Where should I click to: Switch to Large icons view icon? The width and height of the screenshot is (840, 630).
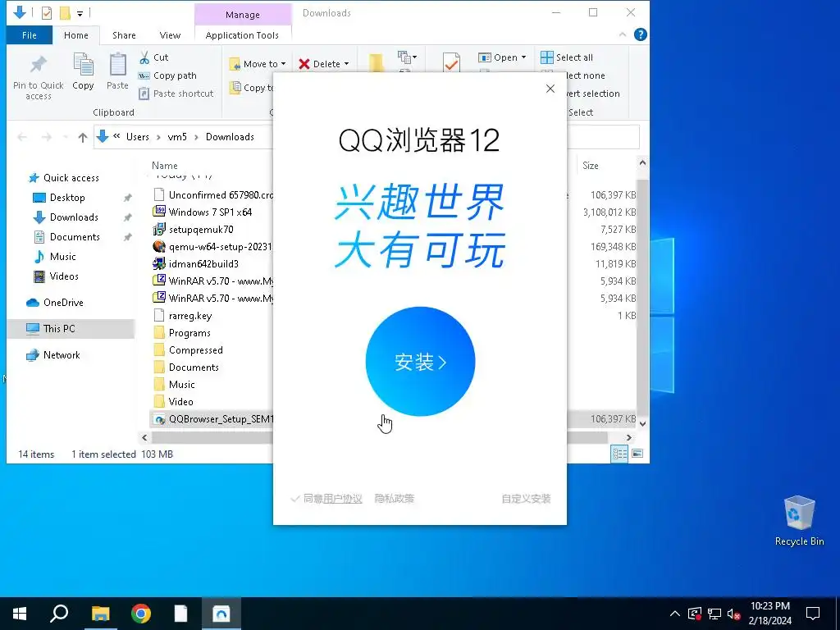click(x=637, y=454)
